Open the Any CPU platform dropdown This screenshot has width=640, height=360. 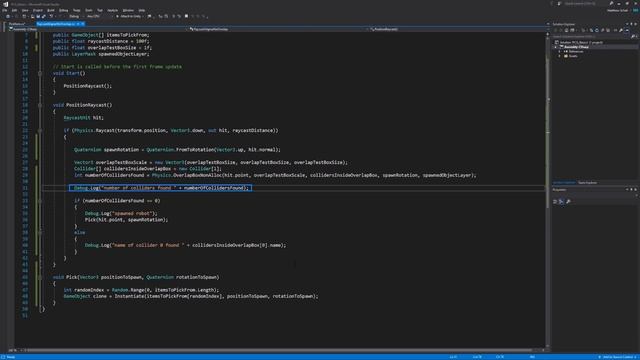[99, 16]
